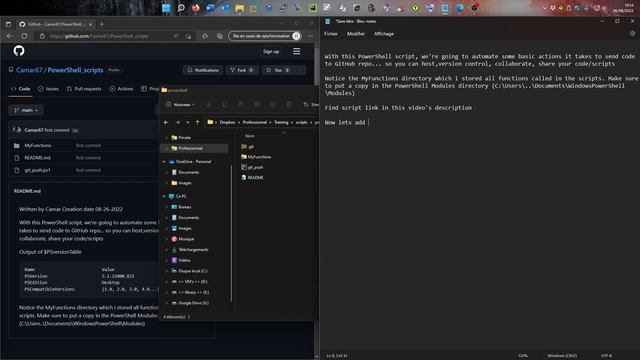Image resolution: width=640 pixels, height=360 pixels.
Task: Select git_push file in Explorer list
Action: coord(252,167)
